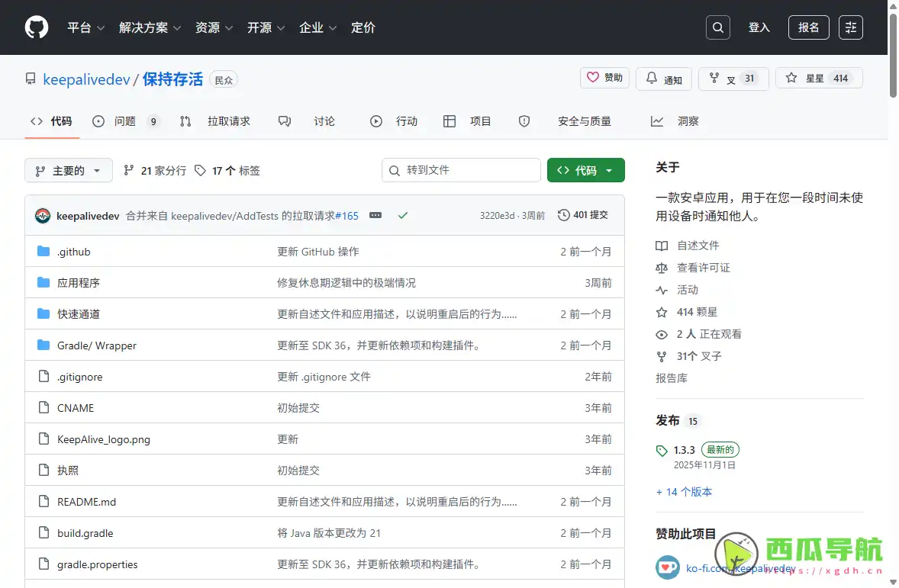
Task: Click the folder icon for 快速通道
Action: 43,313
